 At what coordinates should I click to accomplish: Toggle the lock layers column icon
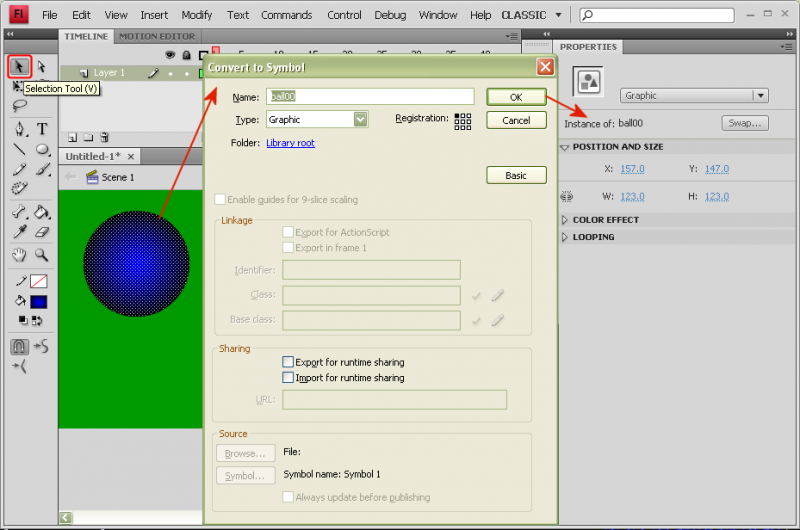point(187,55)
